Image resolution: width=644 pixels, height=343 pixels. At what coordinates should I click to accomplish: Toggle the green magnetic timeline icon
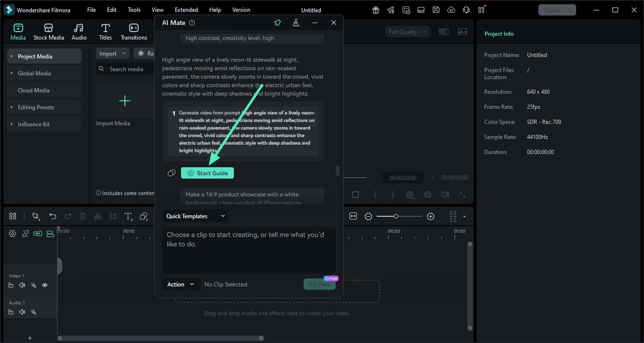(x=51, y=234)
